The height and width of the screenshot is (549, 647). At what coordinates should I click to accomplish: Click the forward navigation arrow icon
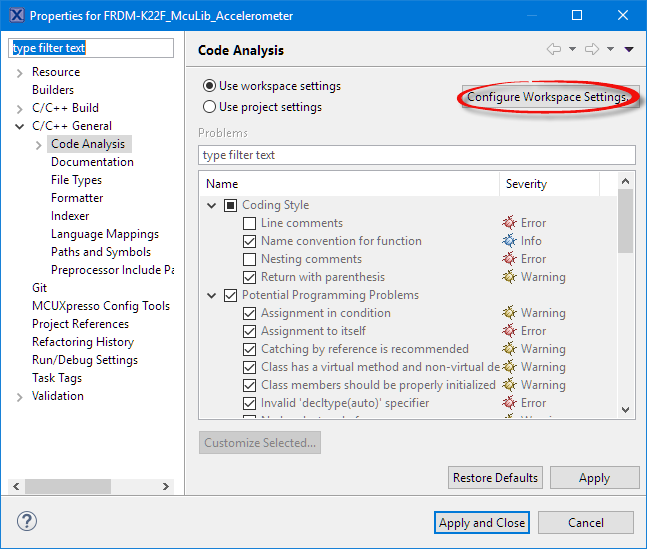[592, 50]
